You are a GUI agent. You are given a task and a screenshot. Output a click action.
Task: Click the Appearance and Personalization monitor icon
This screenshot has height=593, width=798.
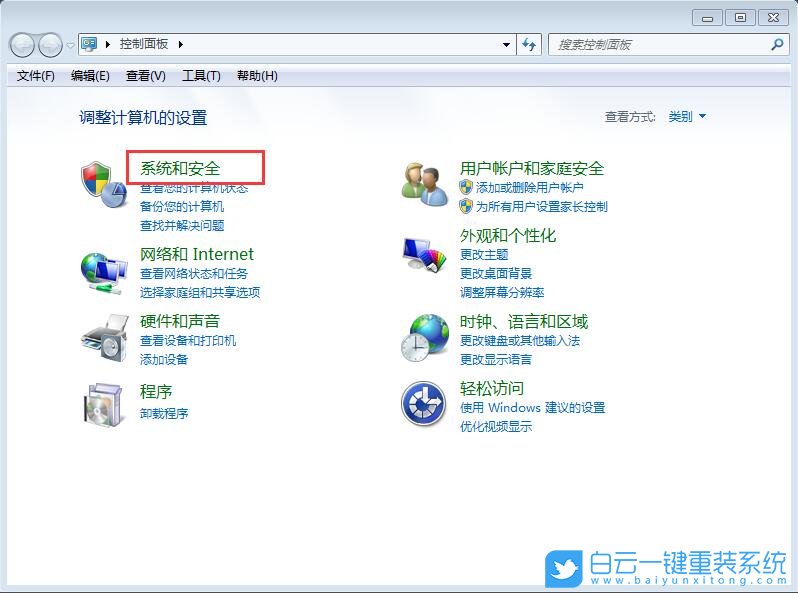(424, 253)
